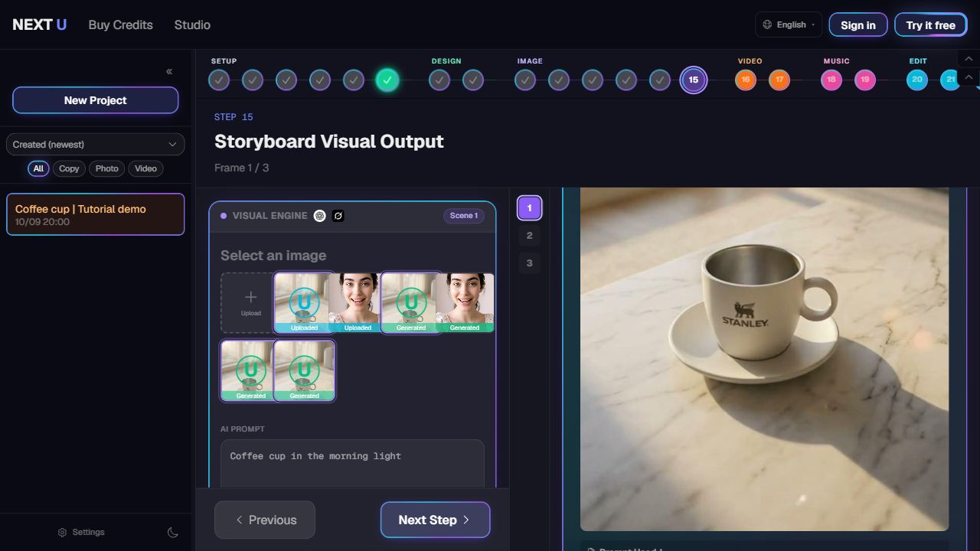The width and height of the screenshot is (980, 551).
Task: Click the Frame 1 / 3 label
Action: pyautogui.click(x=242, y=168)
